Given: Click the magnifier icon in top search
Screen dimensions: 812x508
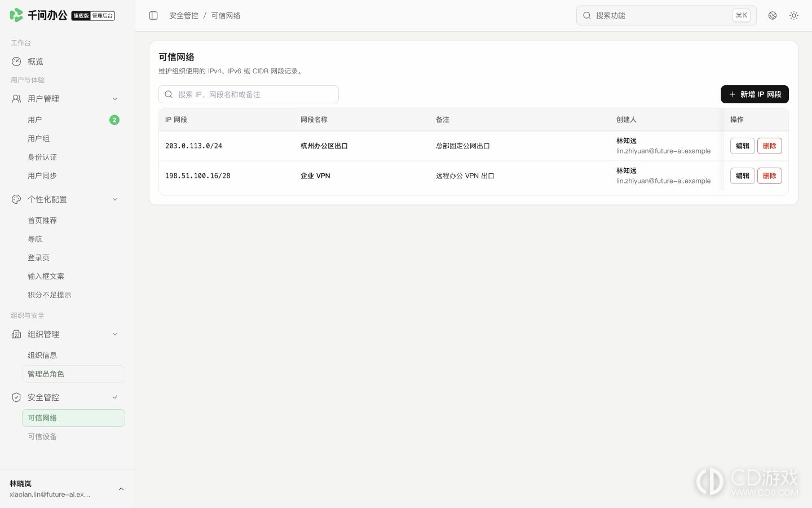Looking at the screenshot, I should point(587,15).
